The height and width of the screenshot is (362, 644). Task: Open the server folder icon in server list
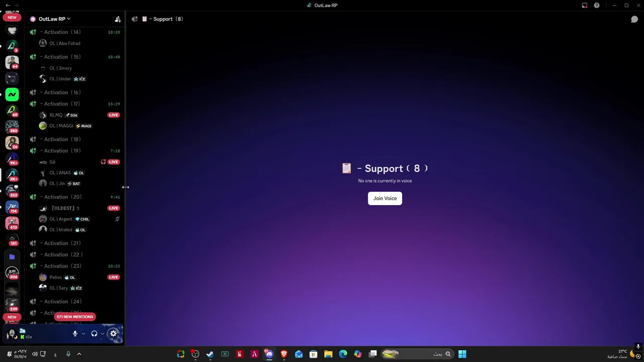pyautogui.click(x=12, y=256)
